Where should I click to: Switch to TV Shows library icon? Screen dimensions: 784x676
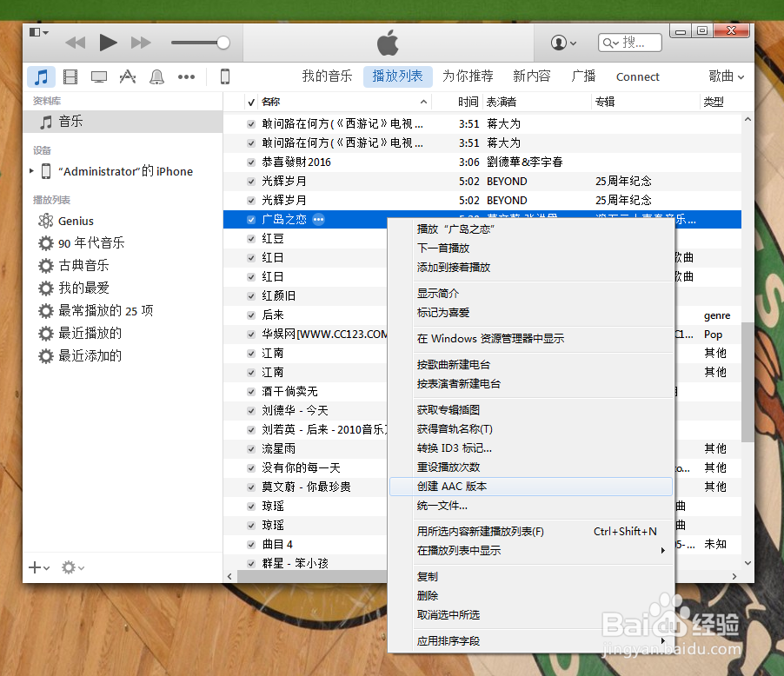pos(99,77)
